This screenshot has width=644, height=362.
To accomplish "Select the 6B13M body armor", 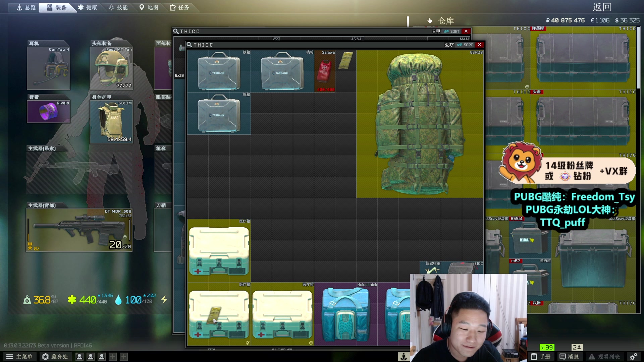I will tap(111, 122).
